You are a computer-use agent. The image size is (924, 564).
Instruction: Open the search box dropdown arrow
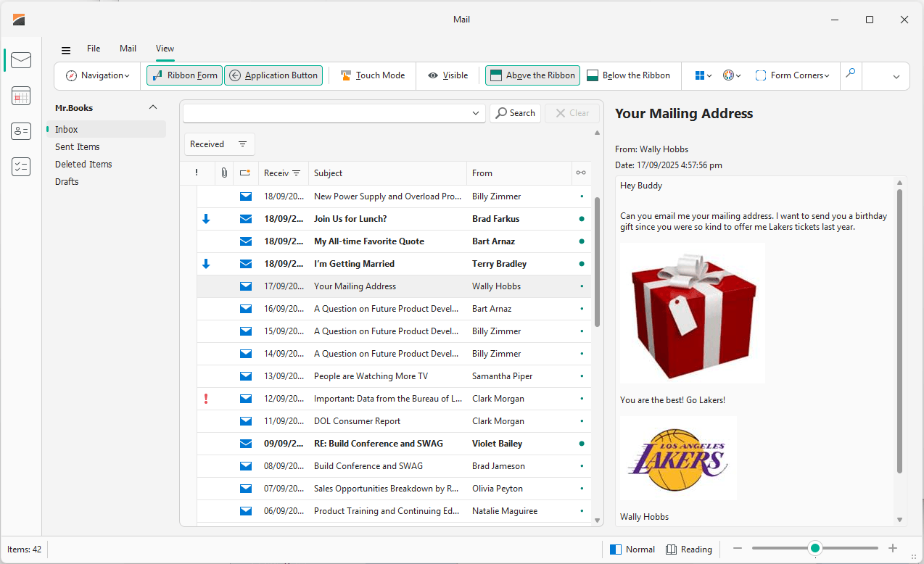pyautogui.click(x=477, y=113)
